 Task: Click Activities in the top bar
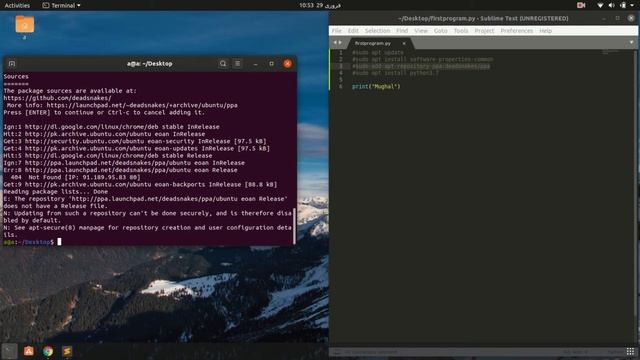[17, 5]
